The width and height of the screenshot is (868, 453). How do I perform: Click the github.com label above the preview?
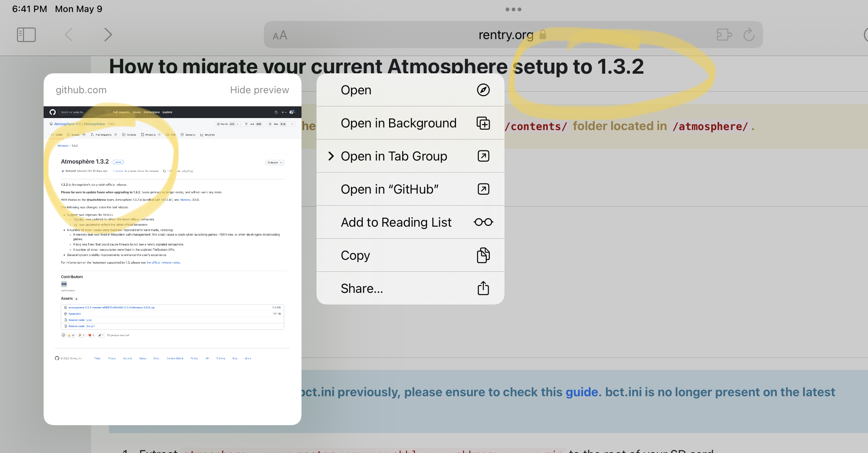coord(81,90)
